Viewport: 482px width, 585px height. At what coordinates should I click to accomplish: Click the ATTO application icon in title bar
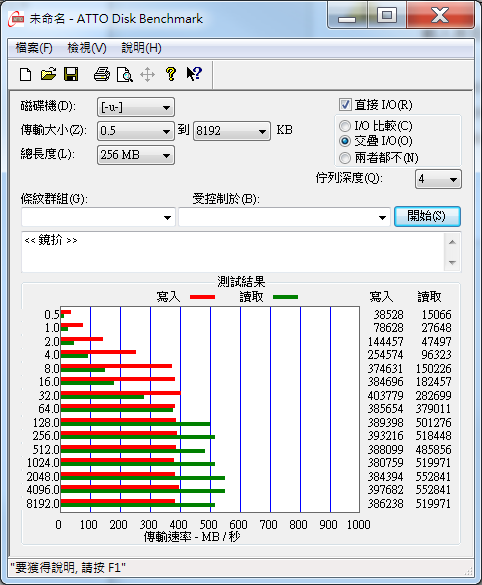tap(16, 18)
